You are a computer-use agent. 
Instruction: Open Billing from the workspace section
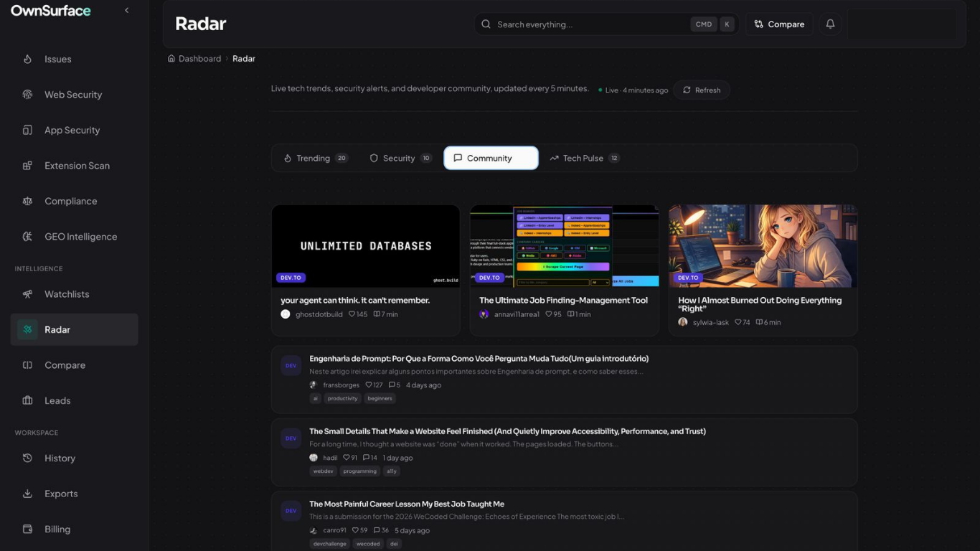coord(57,529)
